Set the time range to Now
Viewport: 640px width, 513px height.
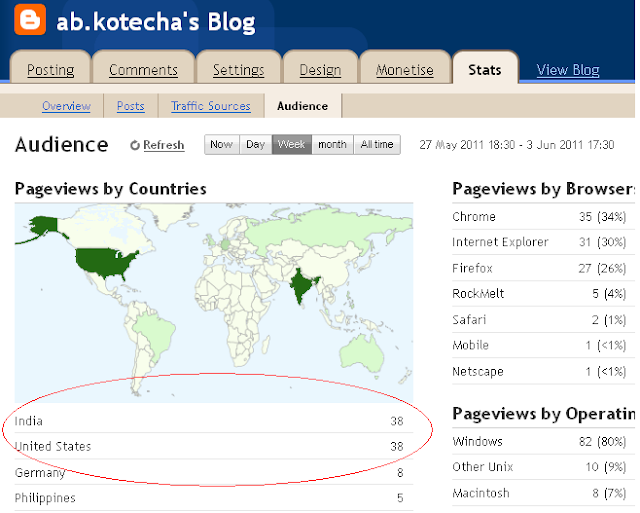tap(222, 144)
